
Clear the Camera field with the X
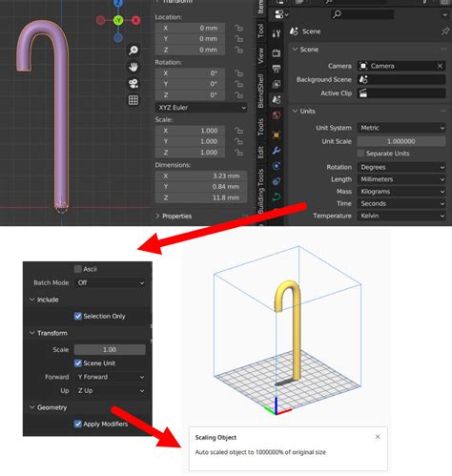(x=440, y=66)
